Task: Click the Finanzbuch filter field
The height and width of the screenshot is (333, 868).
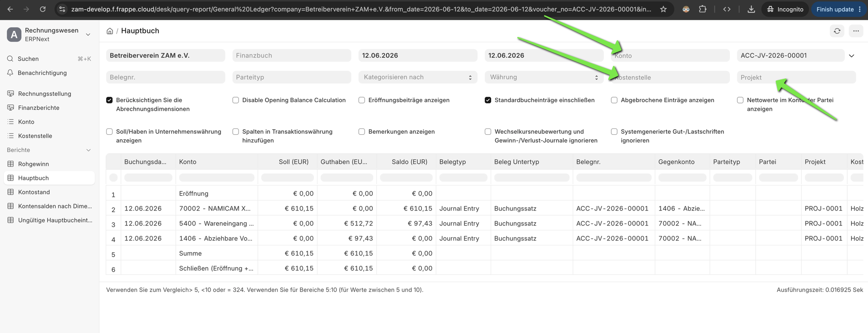Action: pos(292,55)
